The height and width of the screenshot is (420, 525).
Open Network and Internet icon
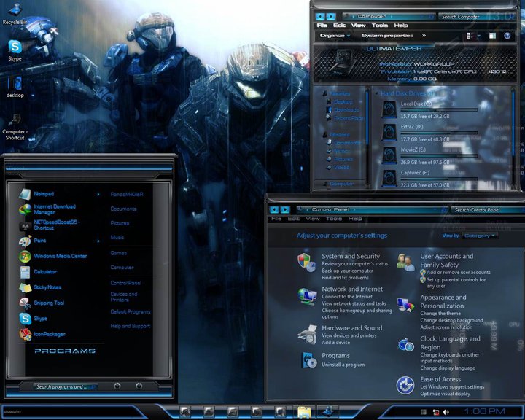[x=307, y=296]
